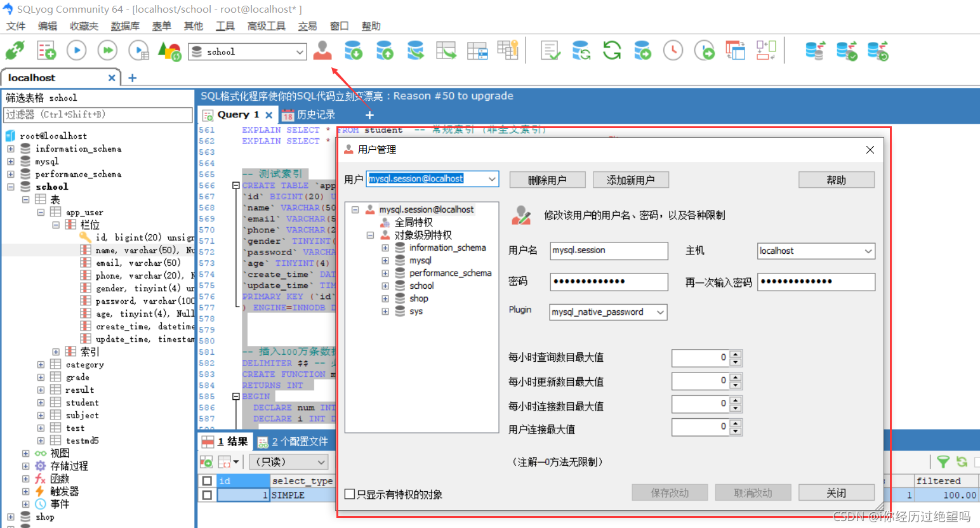This screenshot has width=980, height=528.
Task: Click the database-with-arrows icon with green clock badge
Action: pos(878,50)
